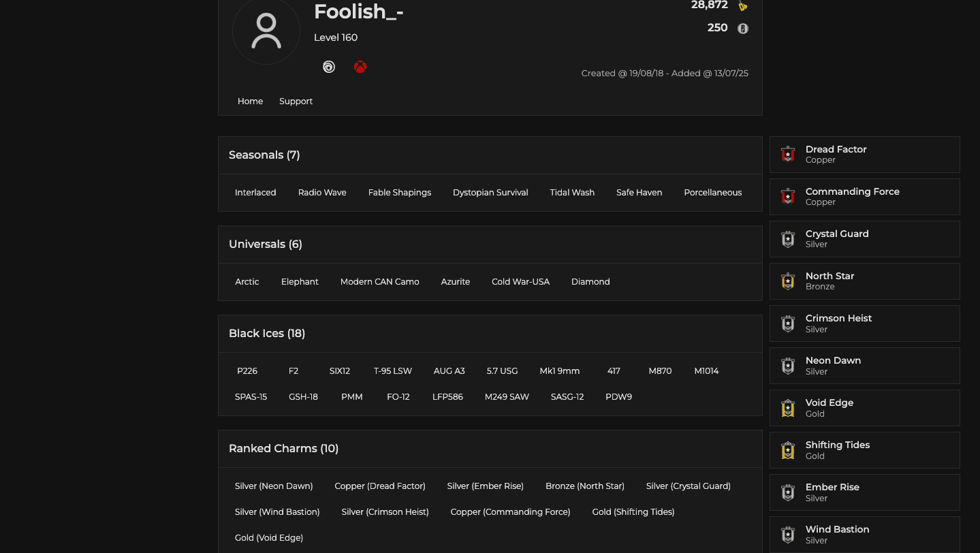Click the Crystal Guard silver charm badge
Image resolution: width=980 pixels, height=553 pixels.
787,238
